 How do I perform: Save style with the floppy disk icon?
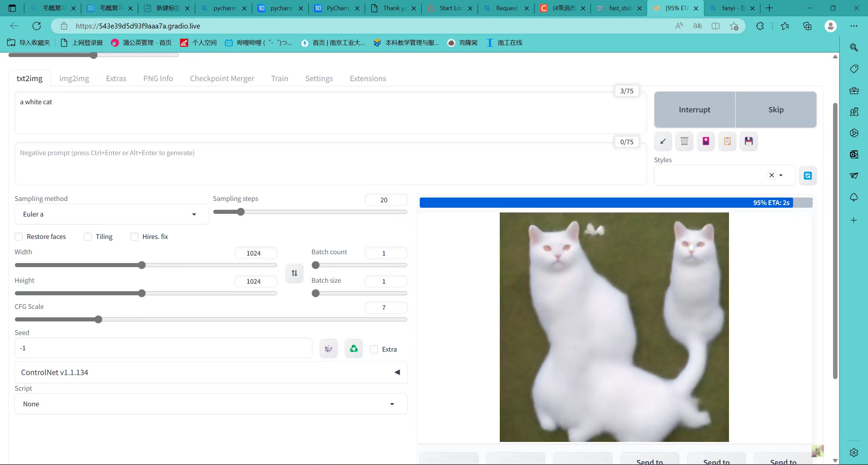[x=749, y=141]
